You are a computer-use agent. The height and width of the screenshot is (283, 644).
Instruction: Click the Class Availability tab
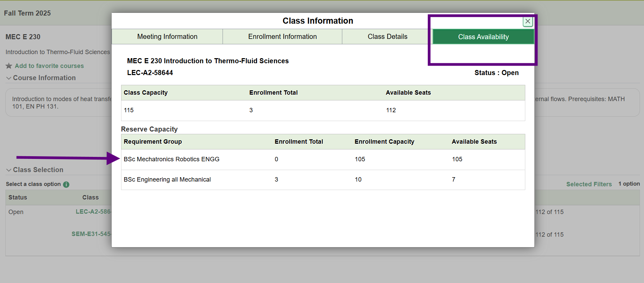(x=483, y=37)
